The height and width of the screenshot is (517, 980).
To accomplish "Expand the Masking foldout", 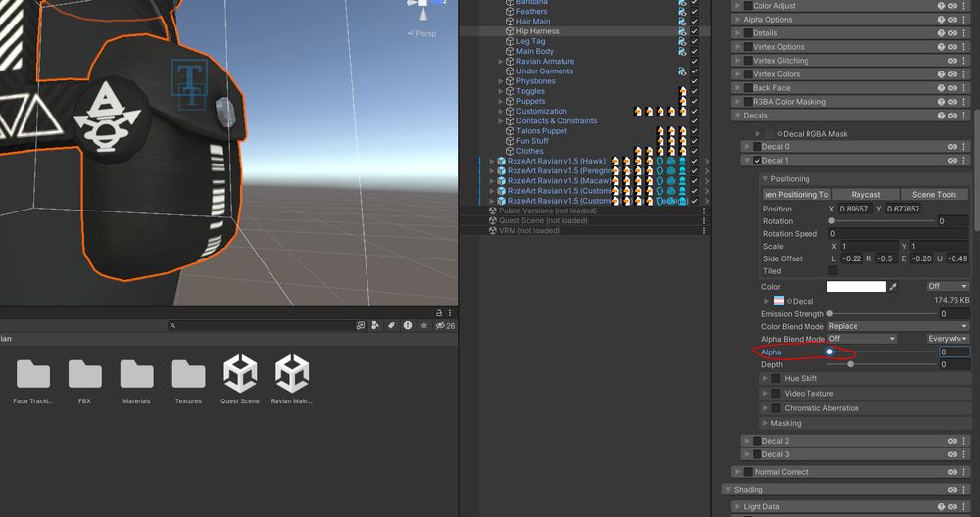I will coord(765,423).
